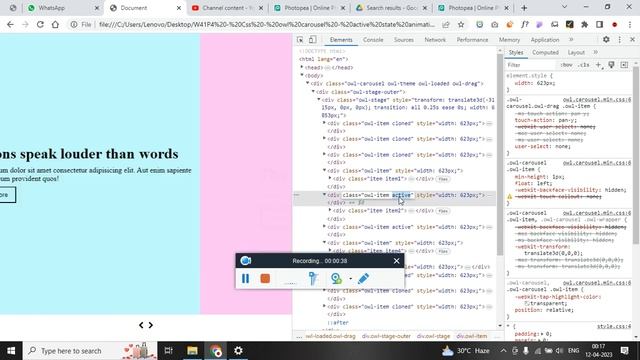Expand the first owl-item cloned div
The image size is (640, 360).
click(x=325, y=123)
